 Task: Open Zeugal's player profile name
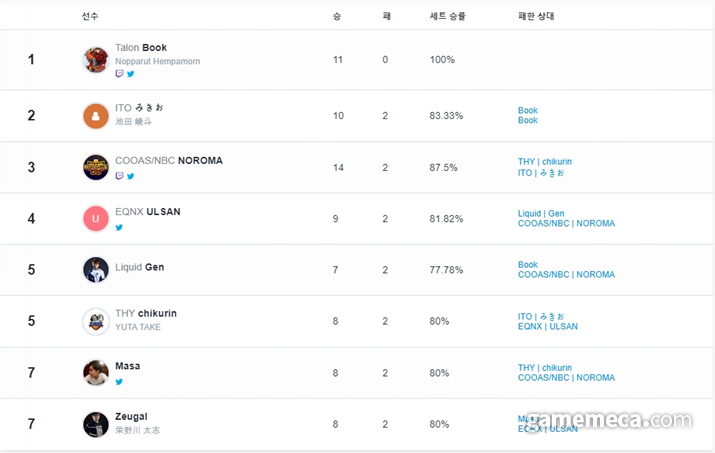tap(131, 416)
